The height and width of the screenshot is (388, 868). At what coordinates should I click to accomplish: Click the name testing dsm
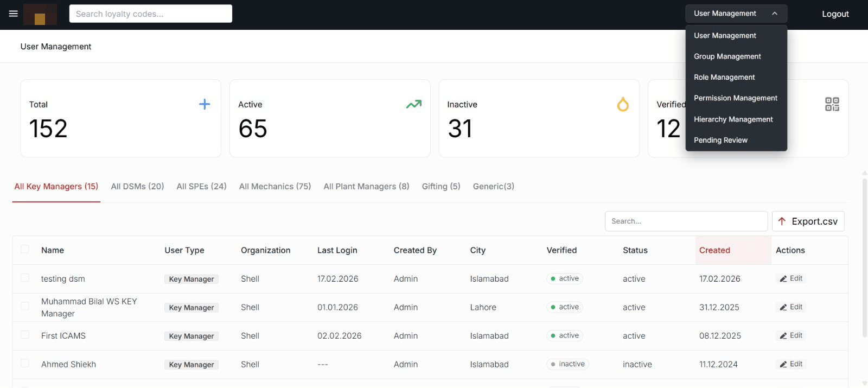(63, 279)
